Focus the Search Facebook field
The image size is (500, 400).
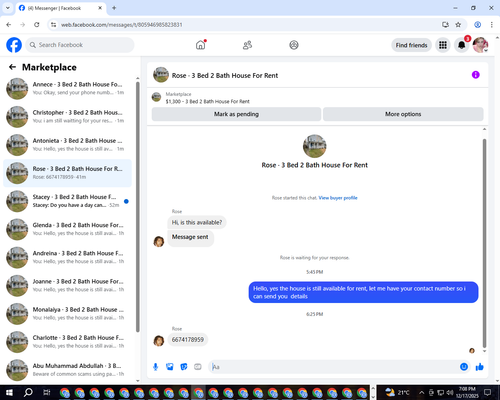pyautogui.click(x=80, y=45)
